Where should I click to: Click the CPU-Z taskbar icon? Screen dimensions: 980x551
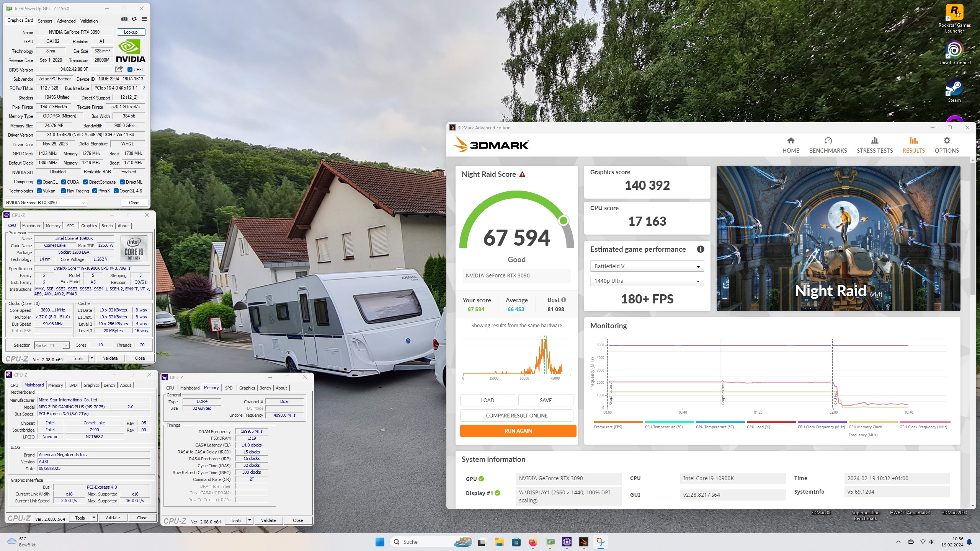click(x=567, y=542)
